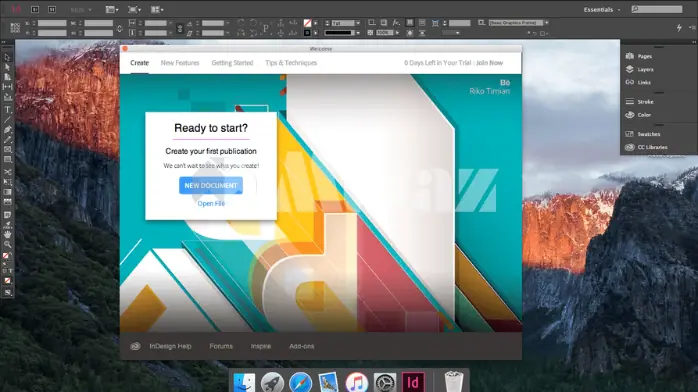Select the Note tool
Viewport: 698px width, 392px height.
(7, 215)
